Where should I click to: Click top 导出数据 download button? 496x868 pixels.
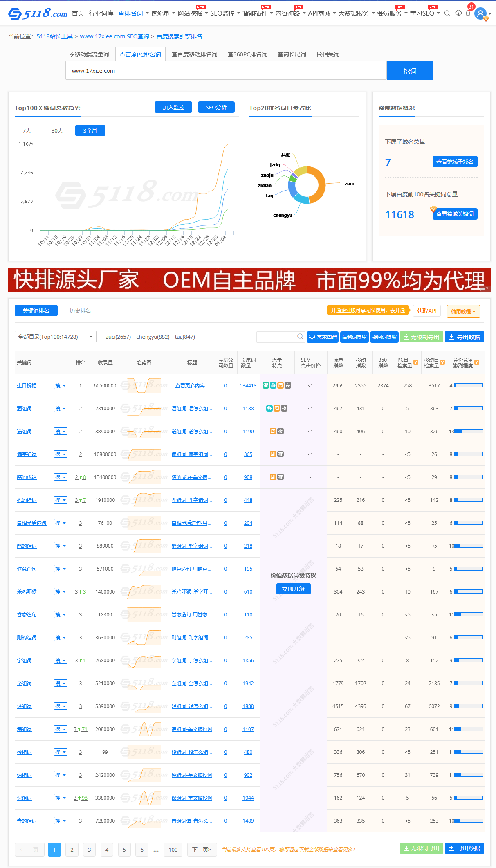coord(465,337)
